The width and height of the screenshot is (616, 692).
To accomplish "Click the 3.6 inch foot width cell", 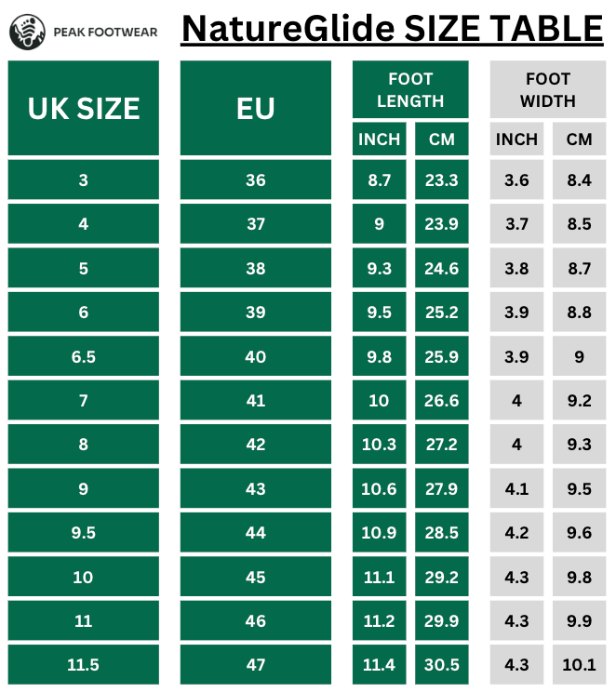I will point(516,180).
